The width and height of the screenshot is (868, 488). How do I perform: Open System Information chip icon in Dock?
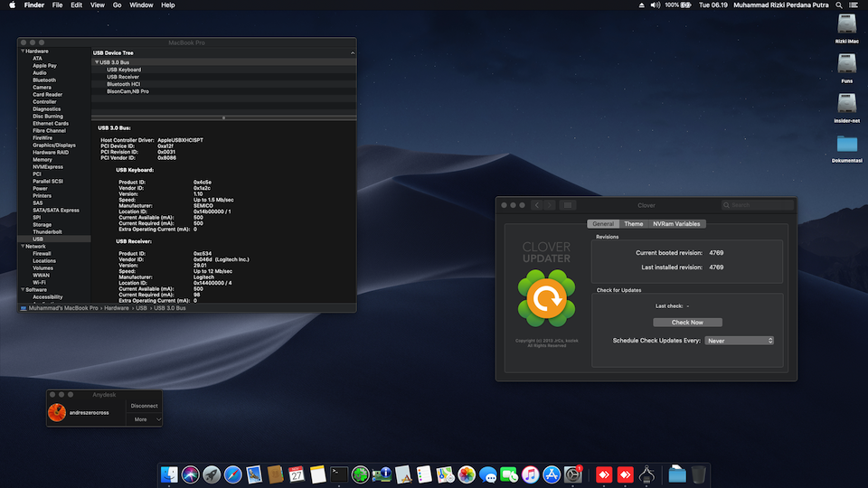click(382, 474)
